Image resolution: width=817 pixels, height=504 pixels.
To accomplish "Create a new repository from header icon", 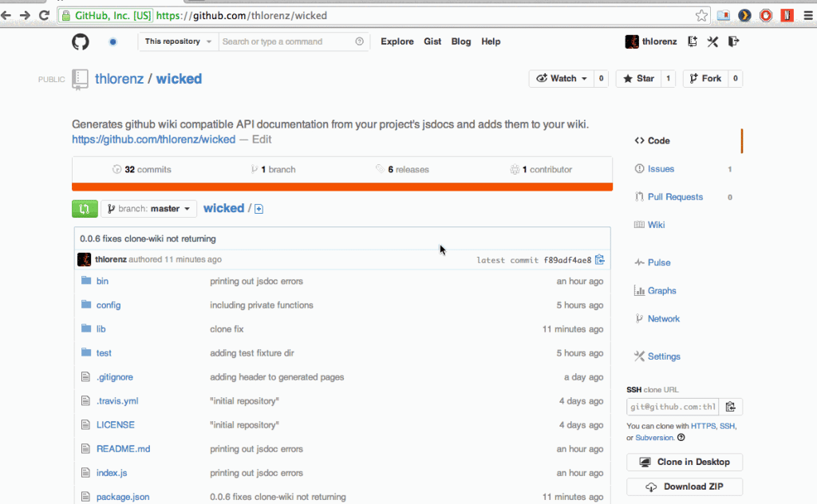I will 693,41.
